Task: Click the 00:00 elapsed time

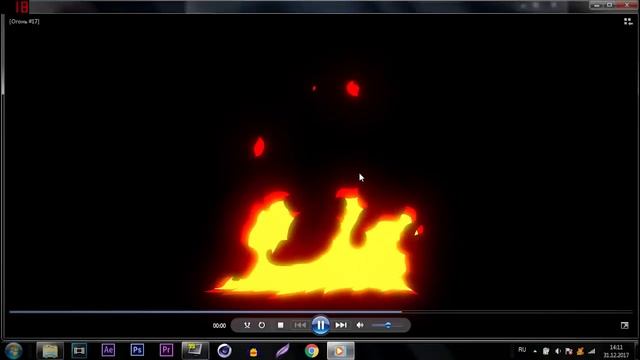Action: tap(219, 326)
